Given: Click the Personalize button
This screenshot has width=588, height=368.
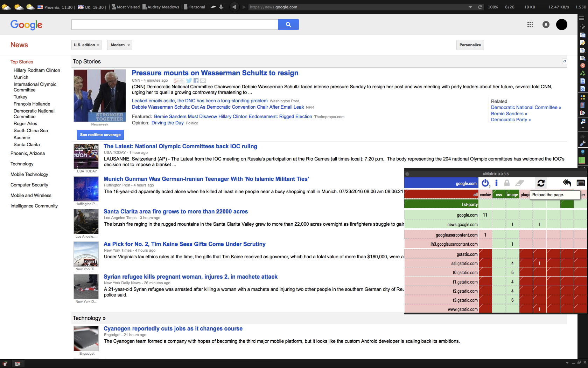Looking at the screenshot, I should [470, 45].
